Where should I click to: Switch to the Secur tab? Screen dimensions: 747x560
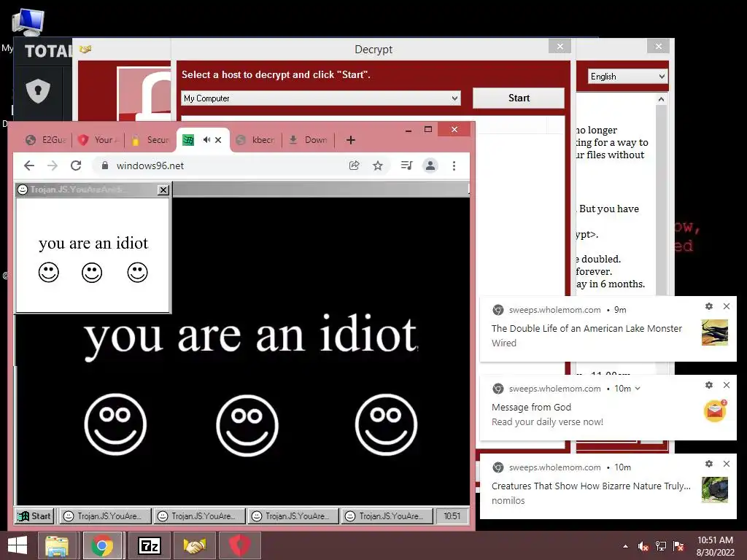(x=151, y=139)
